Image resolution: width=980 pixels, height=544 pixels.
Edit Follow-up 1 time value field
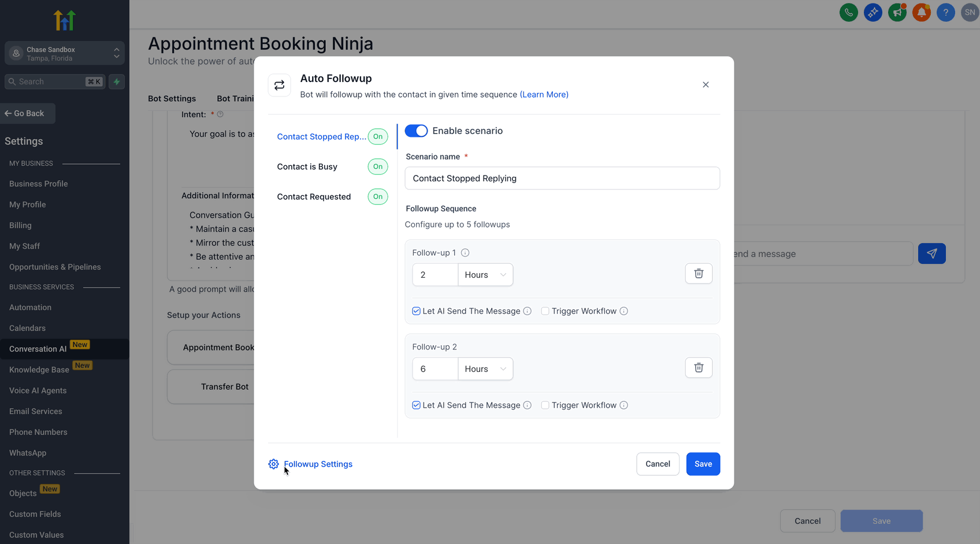[435, 275]
